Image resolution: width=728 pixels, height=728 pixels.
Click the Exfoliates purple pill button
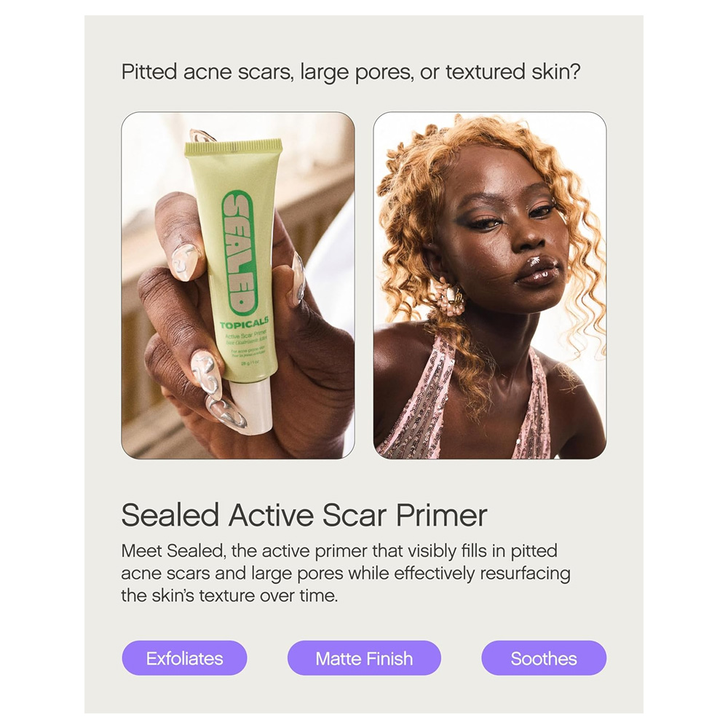pyautogui.click(x=184, y=658)
